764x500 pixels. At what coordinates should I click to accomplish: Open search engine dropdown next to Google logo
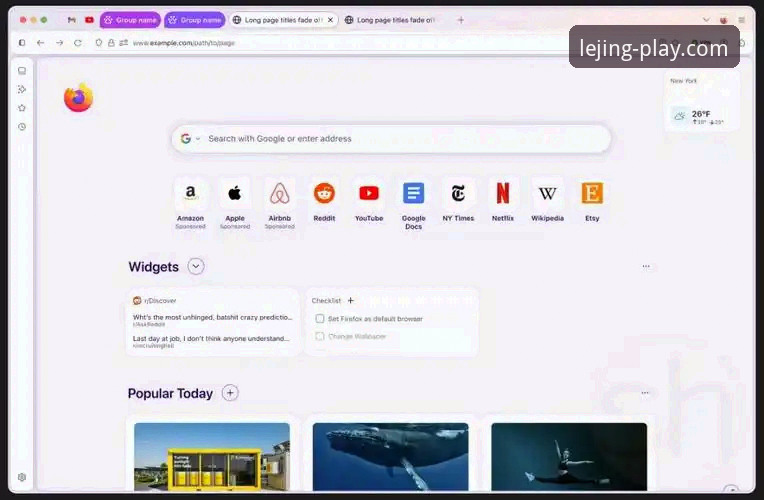(x=198, y=139)
